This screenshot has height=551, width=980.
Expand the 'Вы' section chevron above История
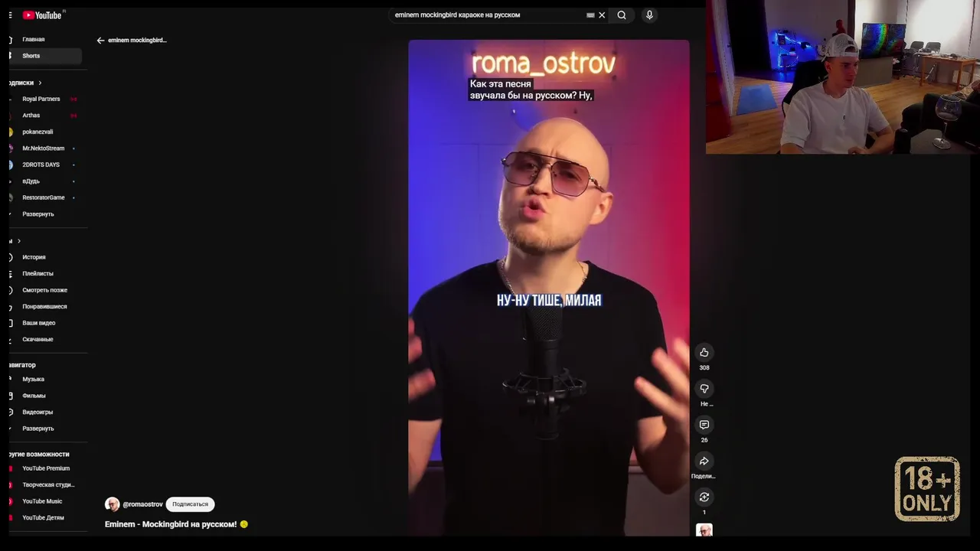[19, 241]
